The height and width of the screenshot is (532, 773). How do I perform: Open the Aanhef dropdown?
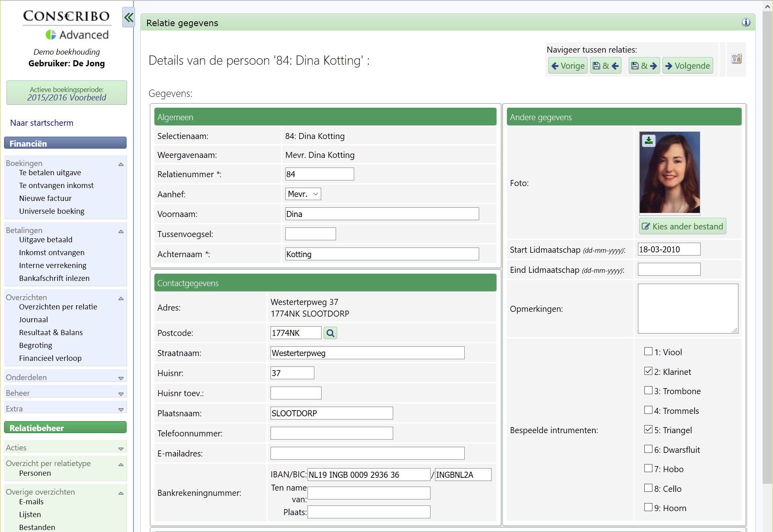point(303,194)
